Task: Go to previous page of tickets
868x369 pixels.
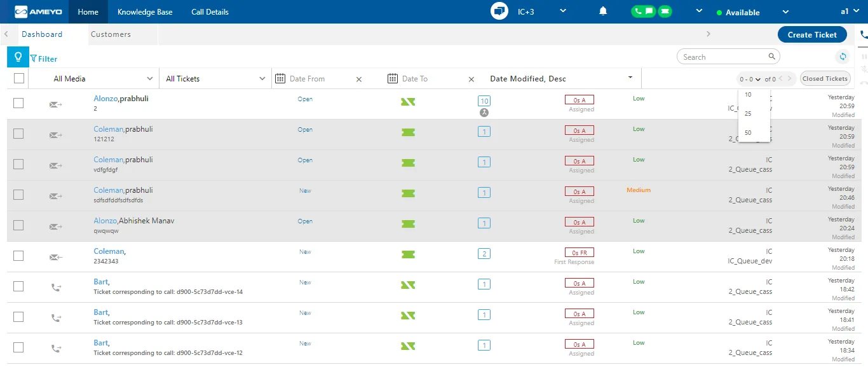Action: click(x=780, y=79)
